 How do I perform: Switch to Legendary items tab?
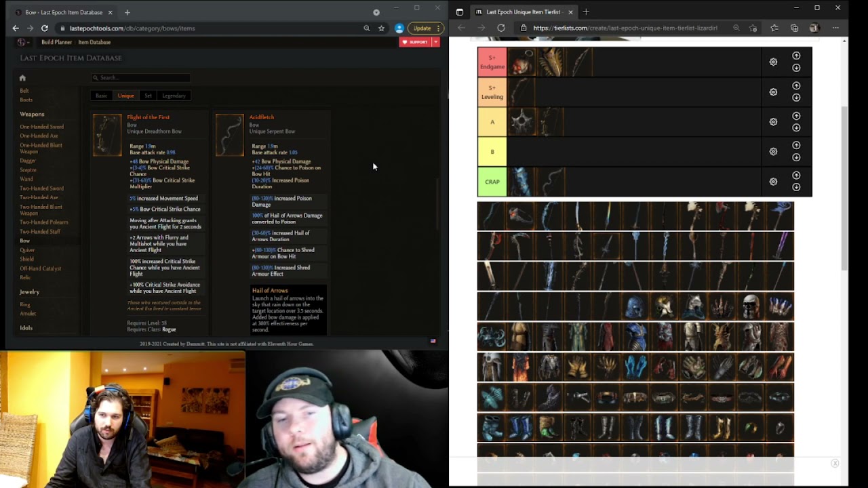[x=174, y=96]
